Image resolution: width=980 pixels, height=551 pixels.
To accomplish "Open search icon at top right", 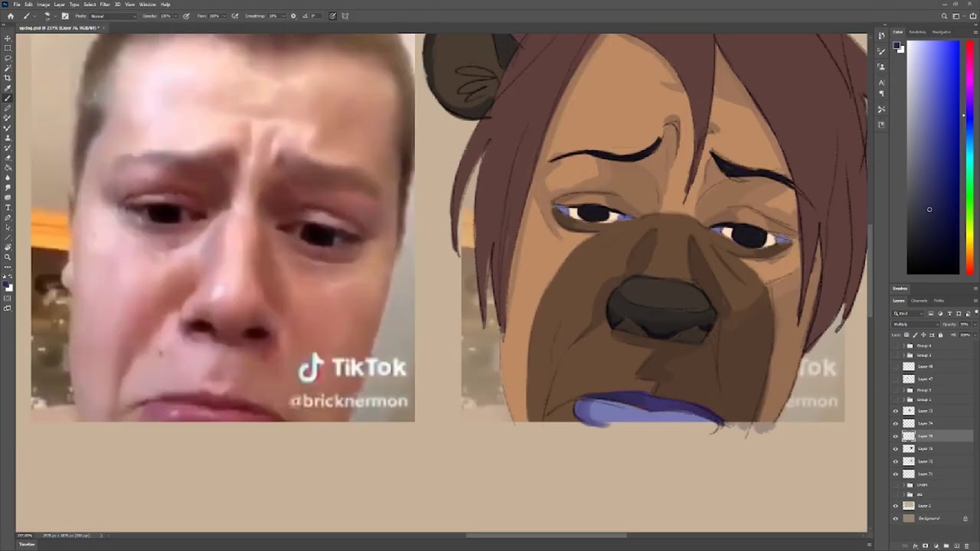I will (x=944, y=16).
